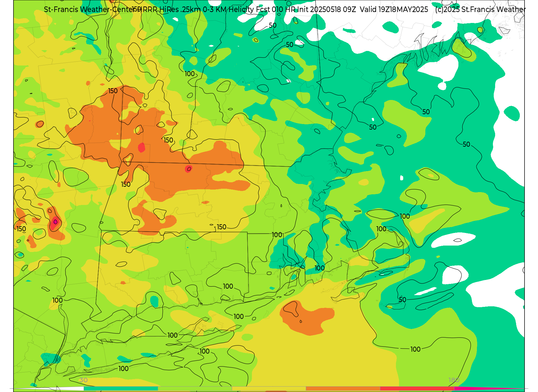Image resolution: width=538 pixels, height=392 pixels.
Task: Click the teal segment of the color legend
Action: click(121, 389)
